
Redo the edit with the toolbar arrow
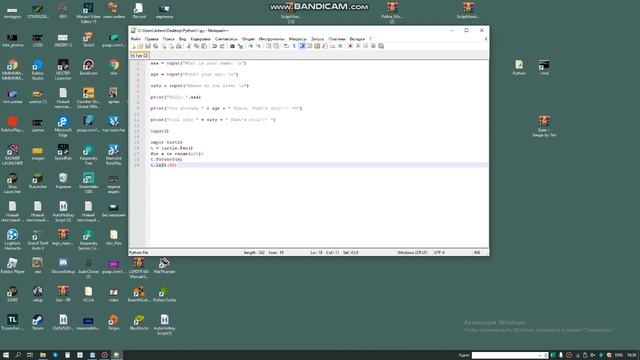click(x=222, y=46)
